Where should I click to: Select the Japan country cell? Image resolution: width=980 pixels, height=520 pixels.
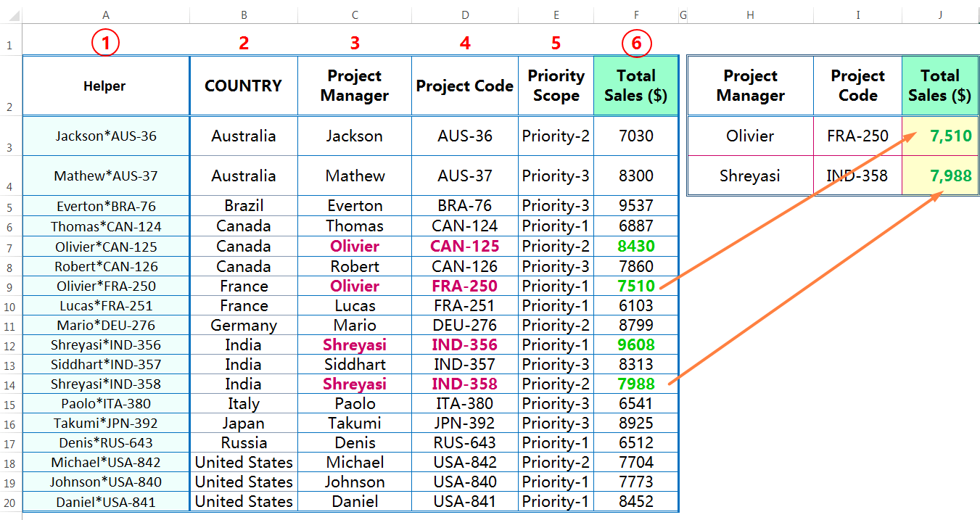pos(244,423)
